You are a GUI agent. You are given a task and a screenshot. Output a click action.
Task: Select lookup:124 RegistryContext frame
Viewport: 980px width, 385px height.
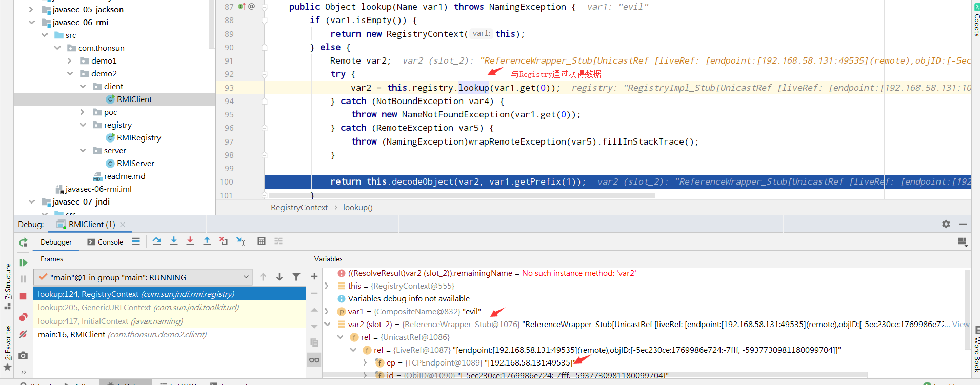[x=169, y=294]
